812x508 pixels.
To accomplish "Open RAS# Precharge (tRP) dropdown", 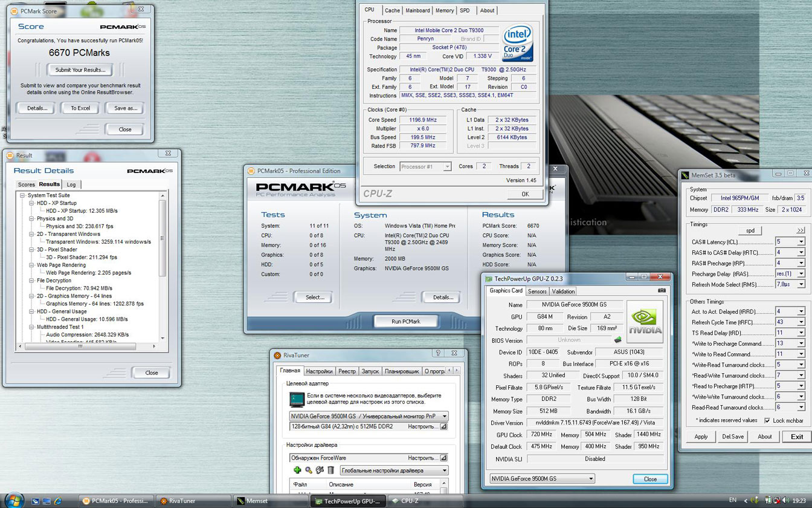I will point(801,263).
